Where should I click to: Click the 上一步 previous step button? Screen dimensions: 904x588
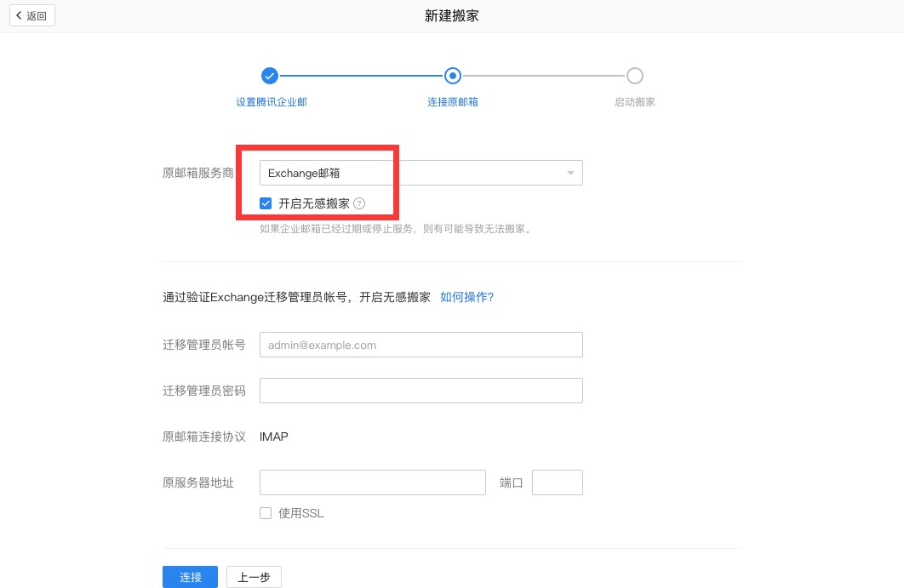(x=254, y=577)
